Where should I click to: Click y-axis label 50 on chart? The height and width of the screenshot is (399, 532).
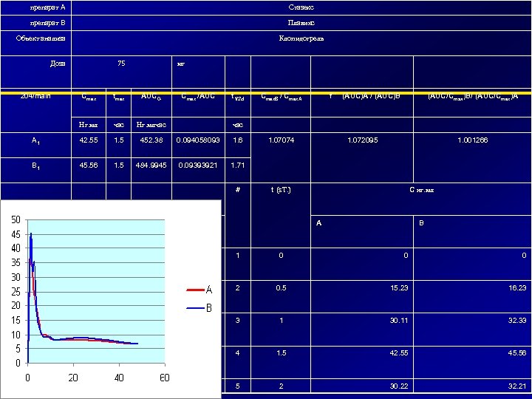[16, 220]
